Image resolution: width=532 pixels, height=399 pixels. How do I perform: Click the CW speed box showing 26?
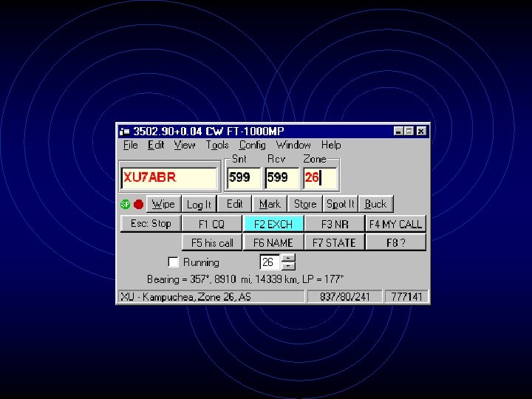coord(270,262)
